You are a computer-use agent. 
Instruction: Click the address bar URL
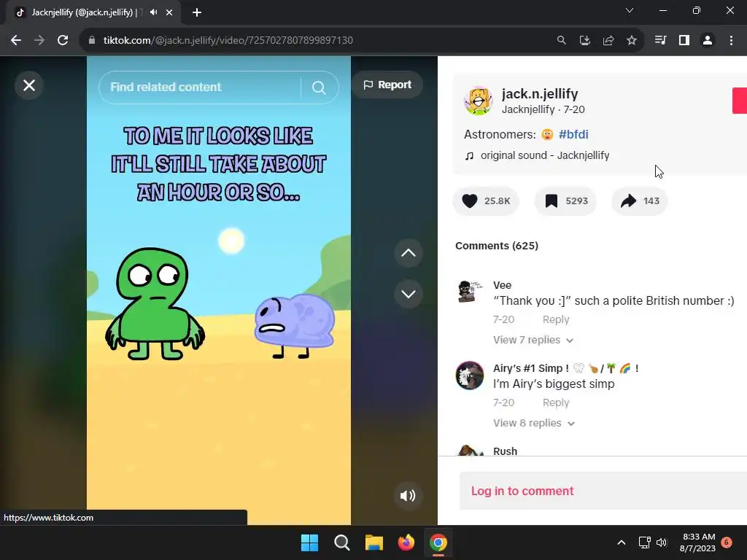tap(228, 41)
